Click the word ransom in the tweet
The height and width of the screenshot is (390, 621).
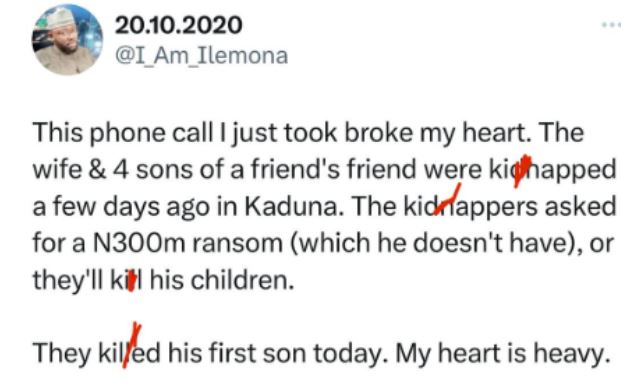237,243
